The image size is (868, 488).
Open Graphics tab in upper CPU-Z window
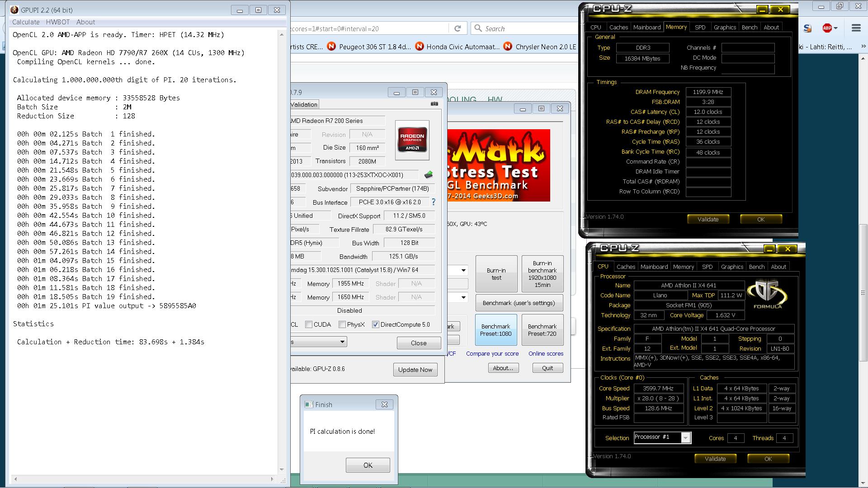pyautogui.click(x=725, y=27)
